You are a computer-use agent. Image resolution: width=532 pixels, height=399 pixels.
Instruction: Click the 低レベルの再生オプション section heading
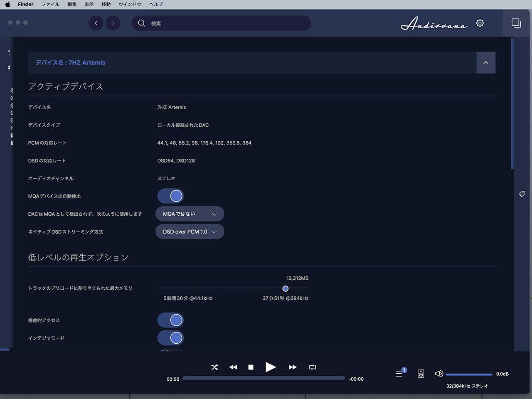click(x=78, y=257)
